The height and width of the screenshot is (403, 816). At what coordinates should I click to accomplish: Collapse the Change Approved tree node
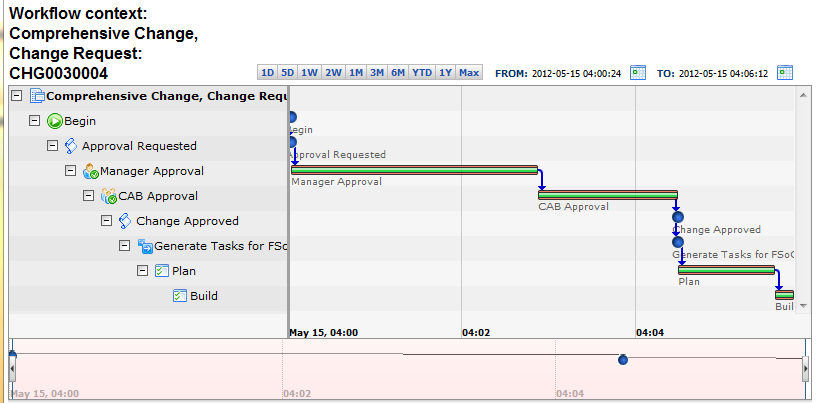click(x=107, y=221)
